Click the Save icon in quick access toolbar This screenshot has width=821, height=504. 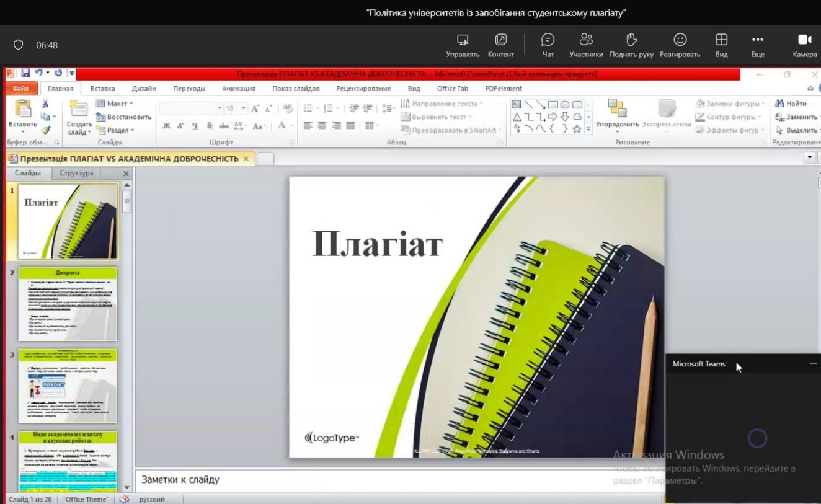click(26, 73)
